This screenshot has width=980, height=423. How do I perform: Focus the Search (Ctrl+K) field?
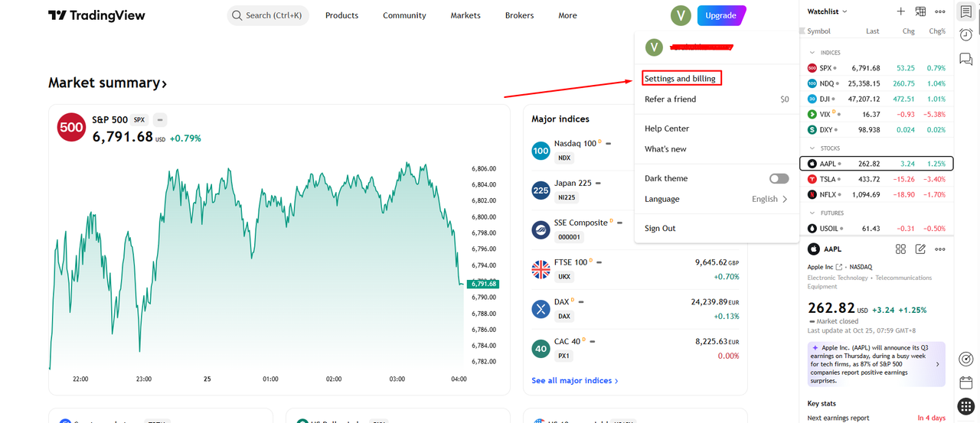[x=268, y=15]
